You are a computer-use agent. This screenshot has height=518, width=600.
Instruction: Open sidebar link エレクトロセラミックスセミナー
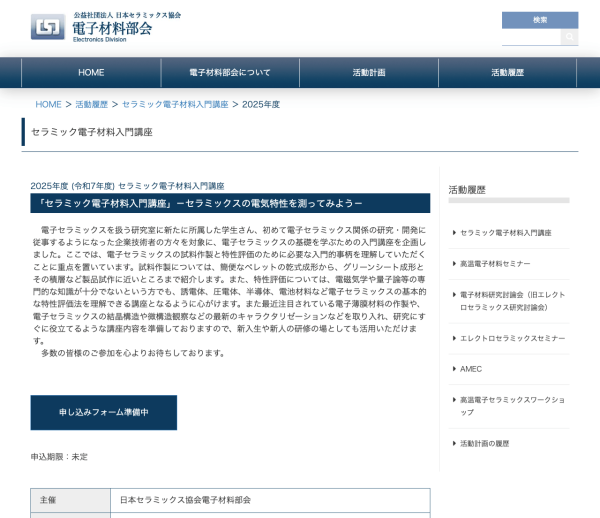[x=512, y=338]
